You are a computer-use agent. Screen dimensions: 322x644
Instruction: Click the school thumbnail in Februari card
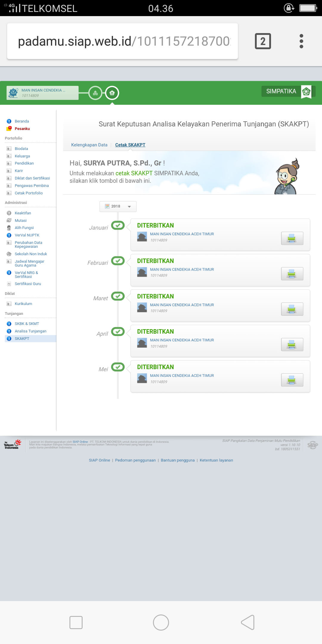click(142, 272)
